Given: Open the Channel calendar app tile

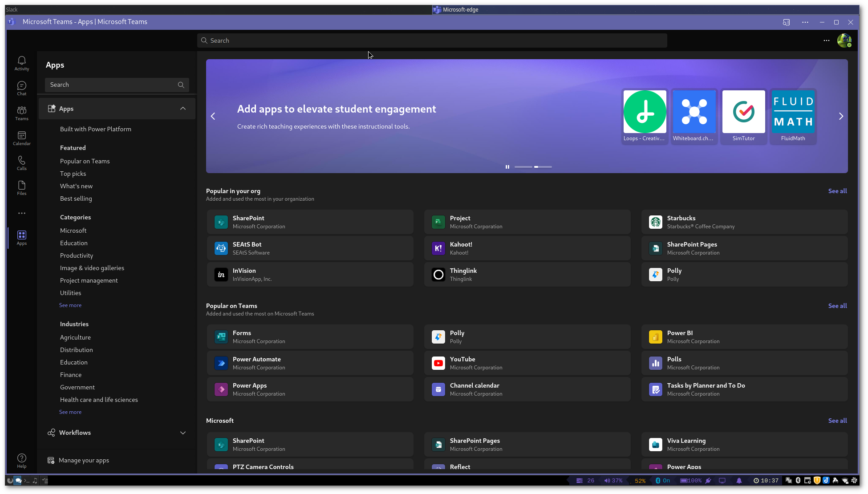Looking at the screenshot, I should [x=527, y=389].
